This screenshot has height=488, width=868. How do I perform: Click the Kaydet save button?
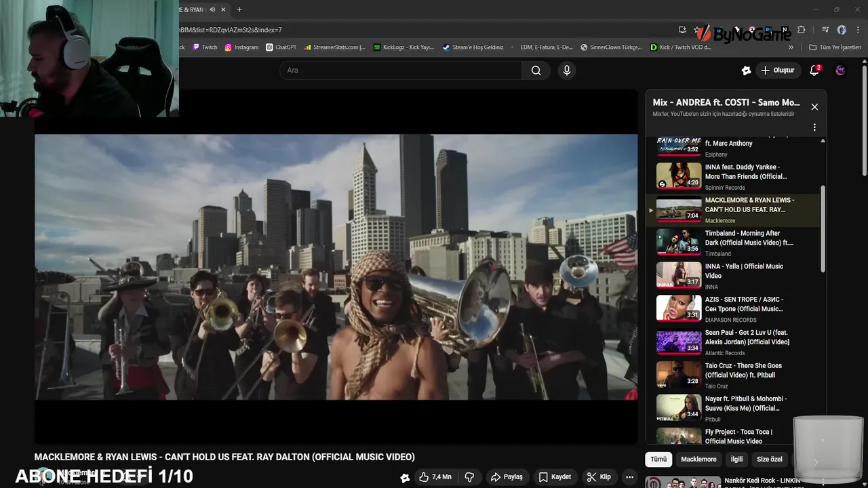(x=555, y=477)
